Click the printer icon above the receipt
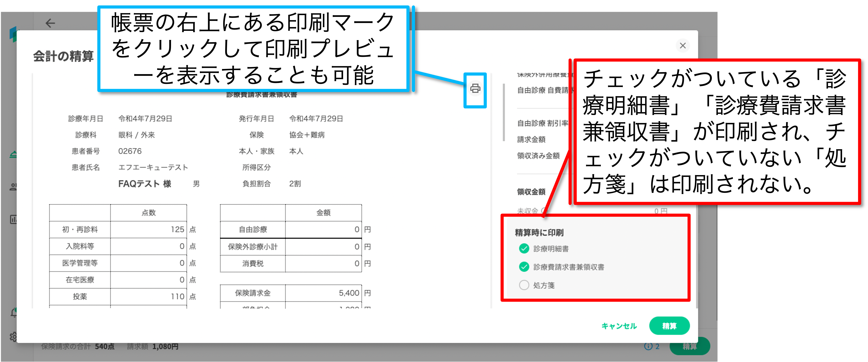868x362 pixels. (x=475, y=89)
